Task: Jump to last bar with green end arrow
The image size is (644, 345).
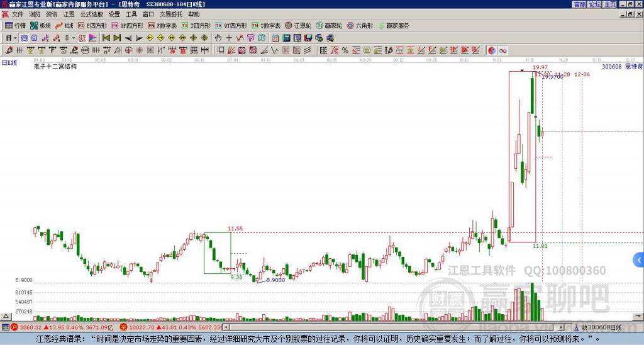Action: (117, 38)
